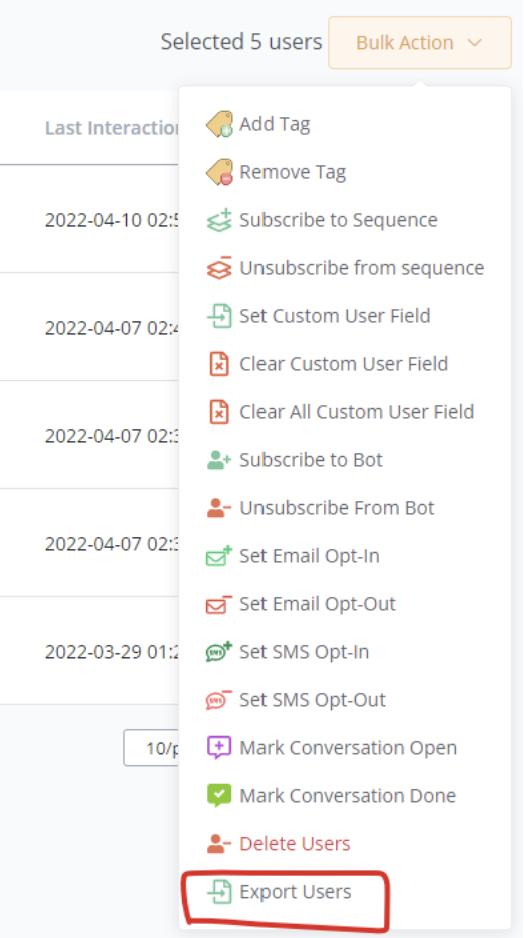
Task: Click the Set Email Opt-In envelope icon
Action: 219,556
